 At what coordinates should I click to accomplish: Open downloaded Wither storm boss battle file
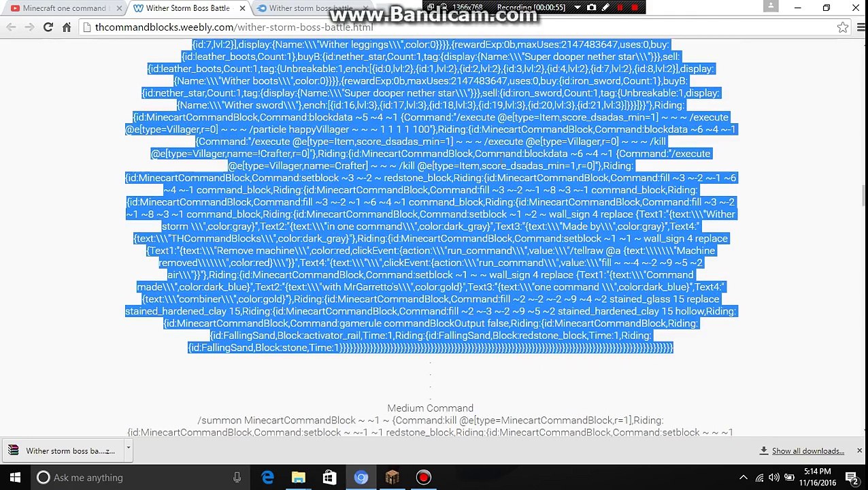coord(63,451)
